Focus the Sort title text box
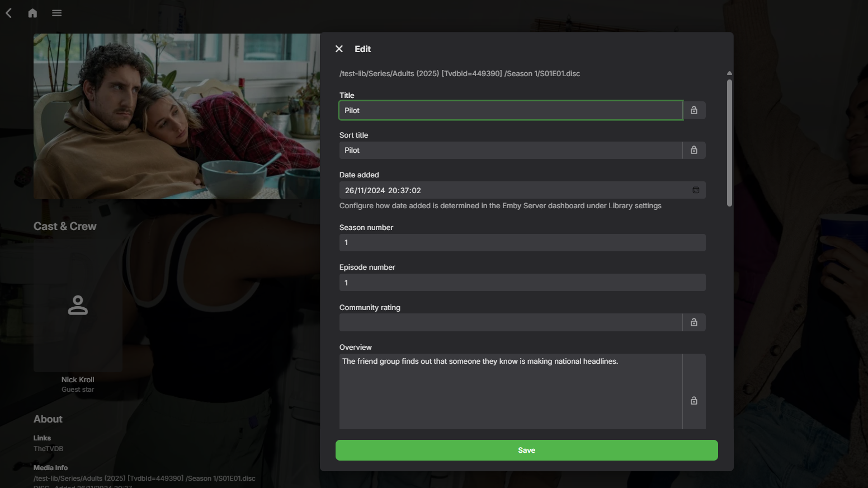 point(511,150)
